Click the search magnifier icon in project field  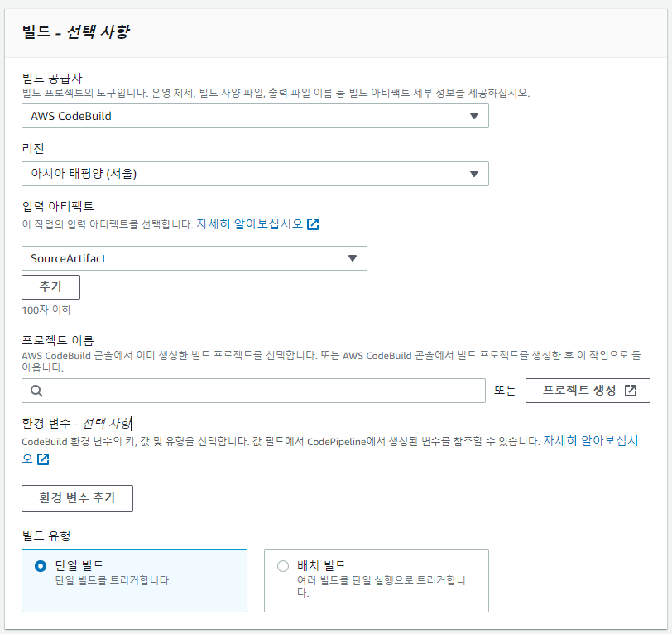pyautogui.click(x=37, y=391)
